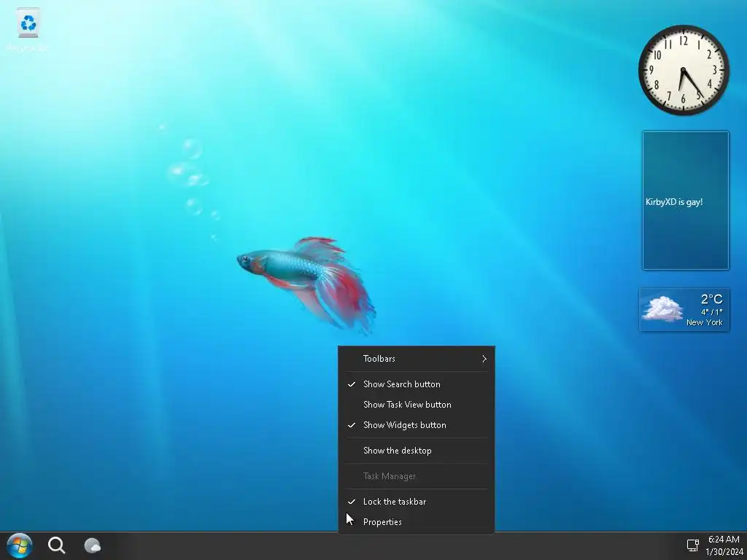Uncheck Show Search button
The height and width of the screenshot is (560, 747).
417,384
